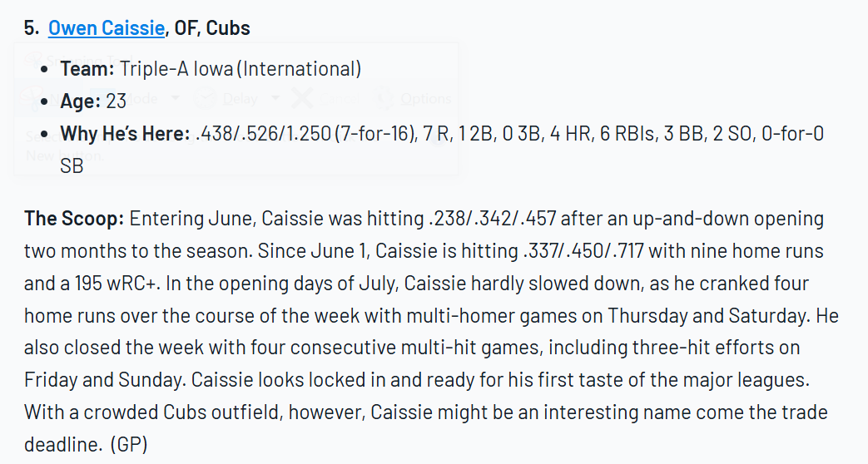
Task: Click the bold "Why He's Here:" label
Action: coord(125,134)
